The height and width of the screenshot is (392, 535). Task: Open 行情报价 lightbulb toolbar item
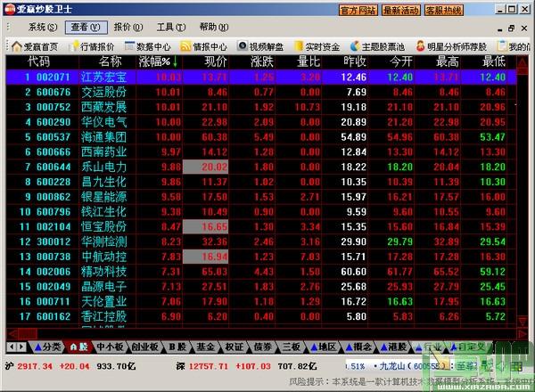click(x=93, y=46)
